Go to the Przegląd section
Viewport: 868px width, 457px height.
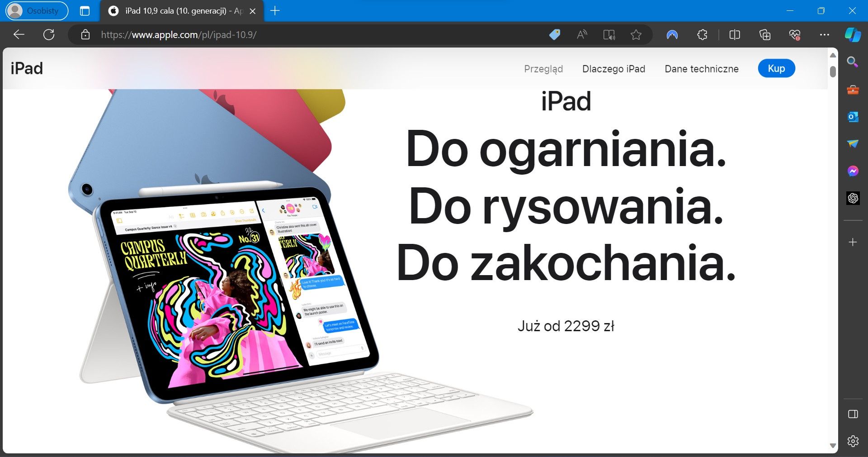[x=543, y=69]
